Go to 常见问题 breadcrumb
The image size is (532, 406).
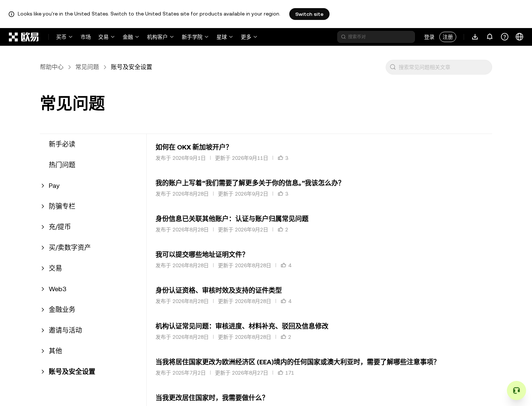(x=87, y=67)
